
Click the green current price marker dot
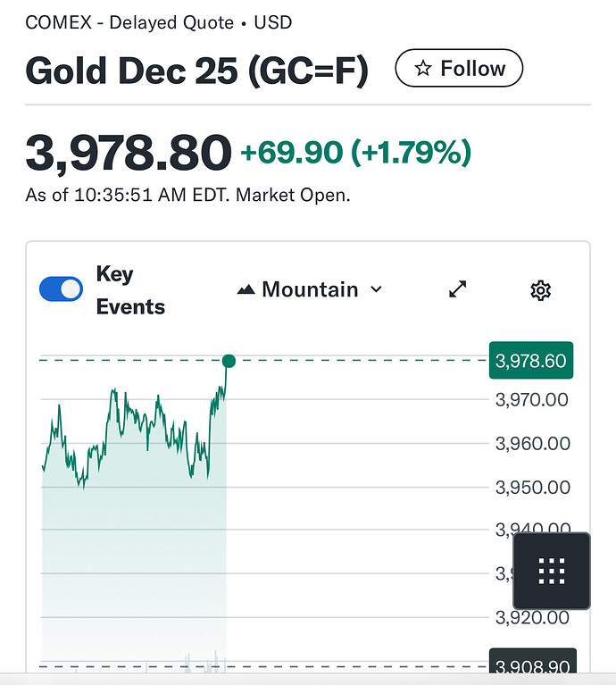click(x=229, y=361)
